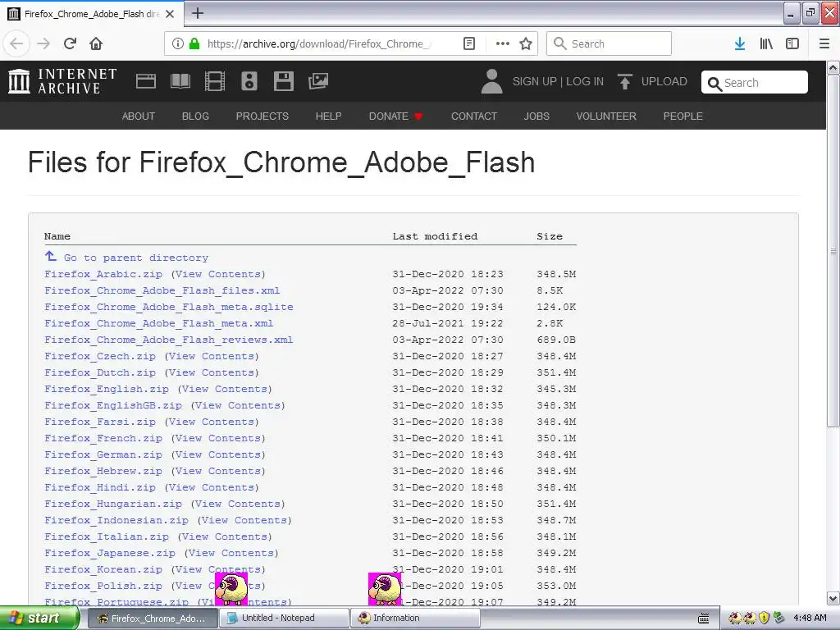The width and height of the screenshot is (840, 630).
Task: Toggle Reader View in address bar
Action: pos(468,43)
